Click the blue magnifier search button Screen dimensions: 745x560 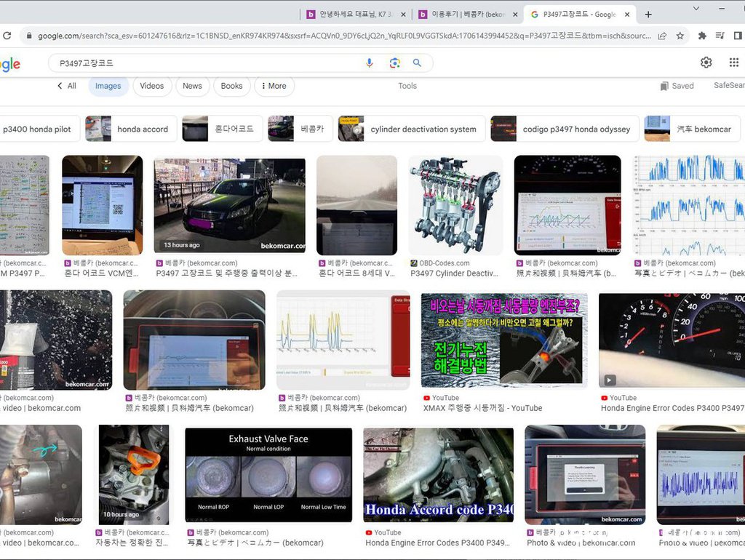pos(417,63)
